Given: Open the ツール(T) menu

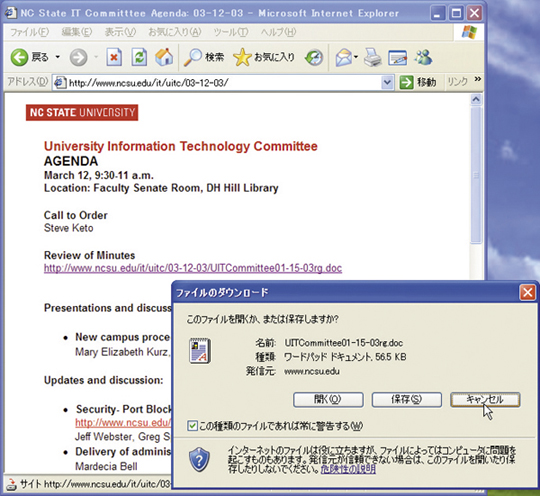Looking at the screenshot, I should 230,32.
